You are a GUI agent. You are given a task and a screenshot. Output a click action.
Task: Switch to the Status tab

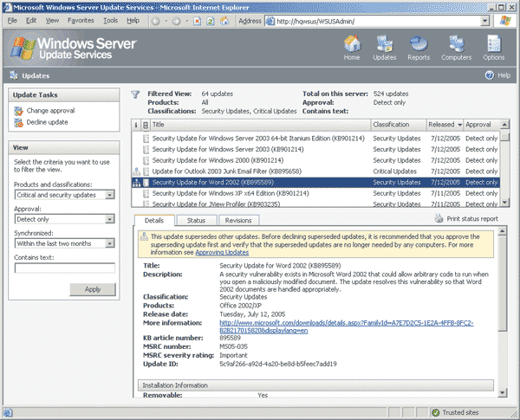(x=197, y=221)
